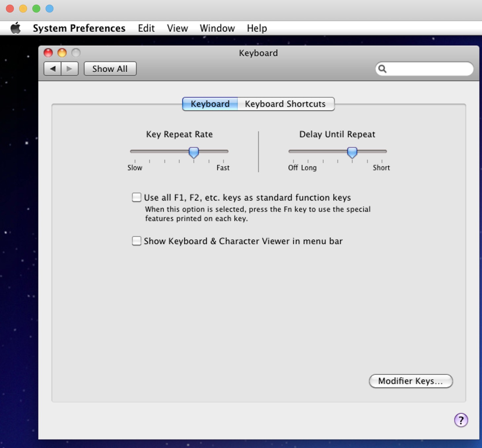Enable Show Keyboard & Character Viewer checkbox
482x448 pixels.
point(137,241)
